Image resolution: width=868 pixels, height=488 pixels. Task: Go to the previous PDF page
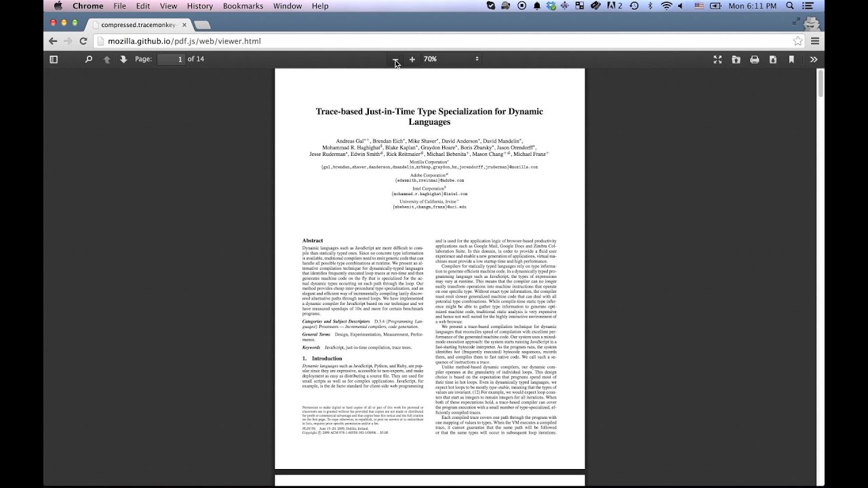tap(106, 59)
